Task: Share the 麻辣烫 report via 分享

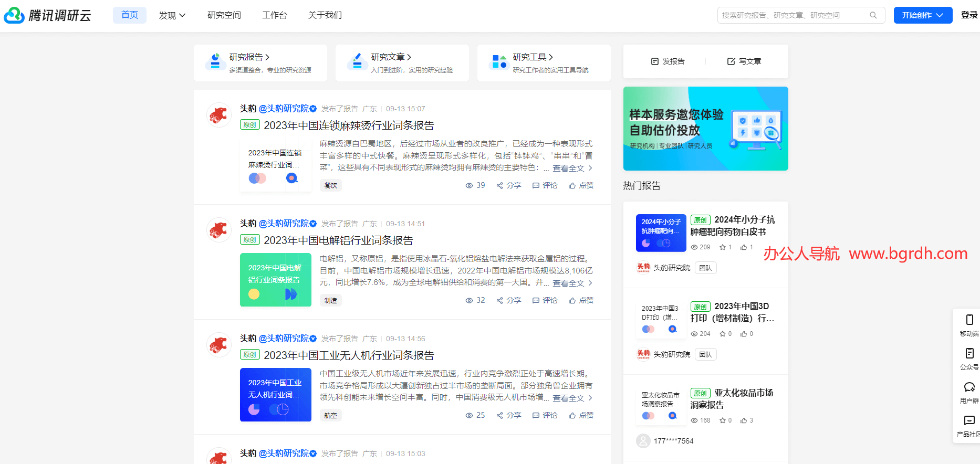Action: 509,185
